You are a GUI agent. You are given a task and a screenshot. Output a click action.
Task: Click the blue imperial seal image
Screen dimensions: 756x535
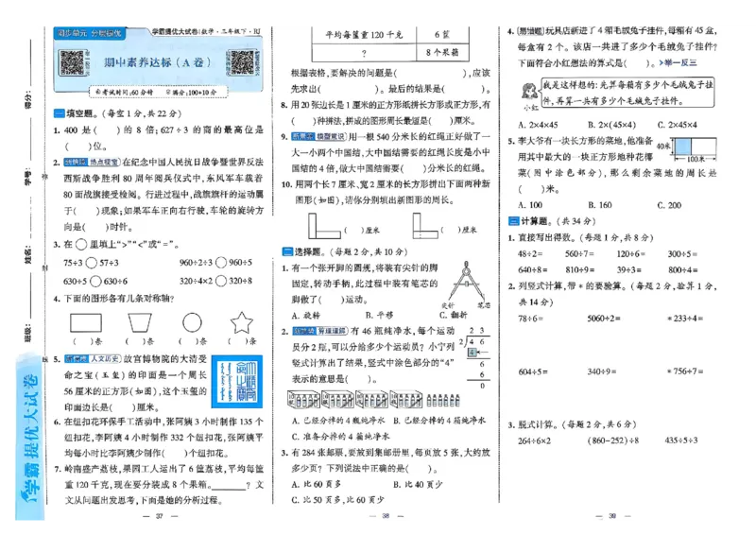pos(237,382)
